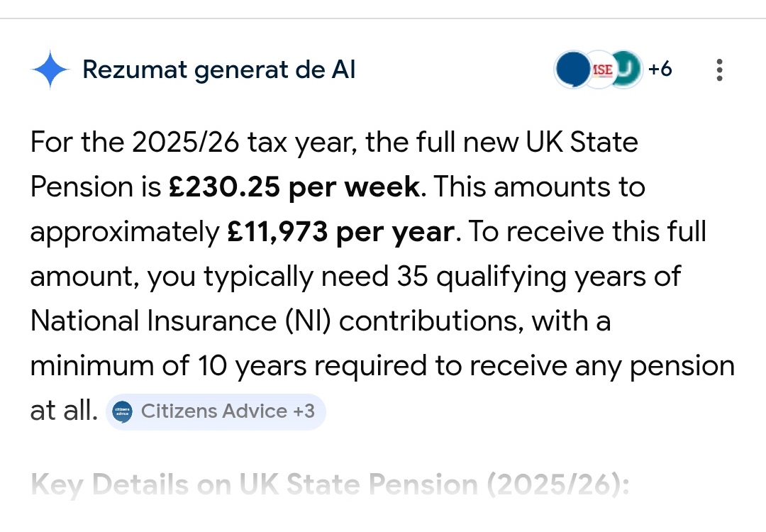
Task: Click the bold "£230.25 per week" text
Action: [x=294, y=187]
